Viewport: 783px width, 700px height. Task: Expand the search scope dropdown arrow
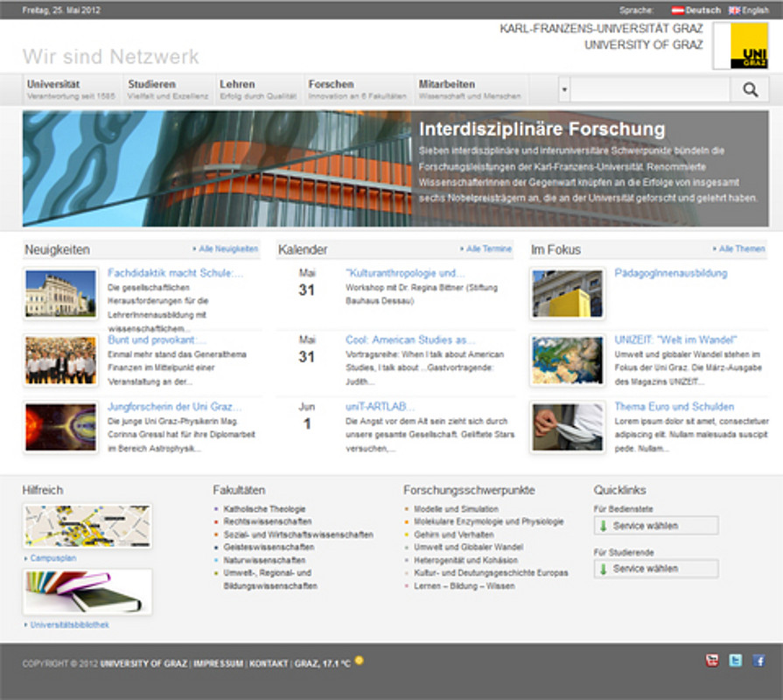[x=564, y=89]
